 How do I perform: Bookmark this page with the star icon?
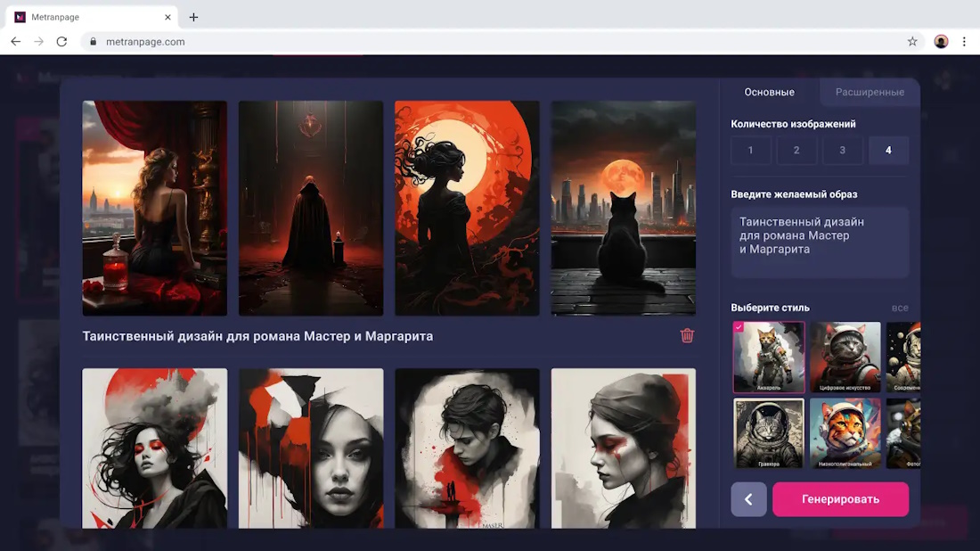click(912, 42)
